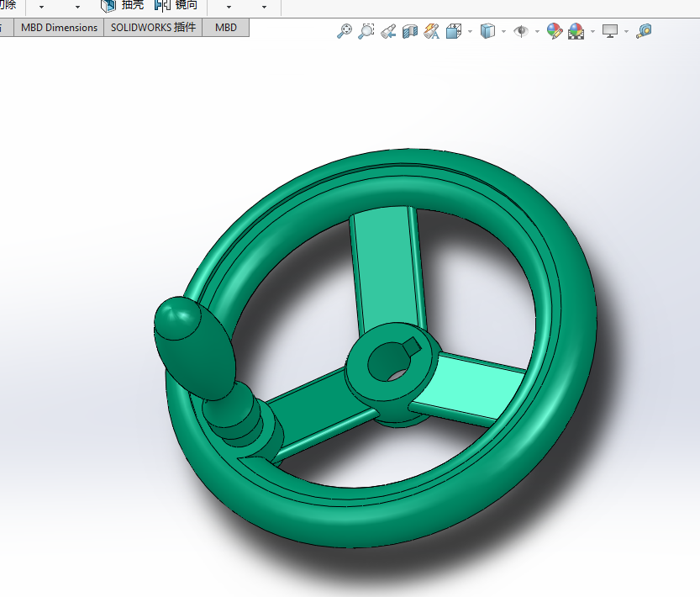Click the Apply Scene icon
Viewport: 700px width, 597px height.
point(576,32)
